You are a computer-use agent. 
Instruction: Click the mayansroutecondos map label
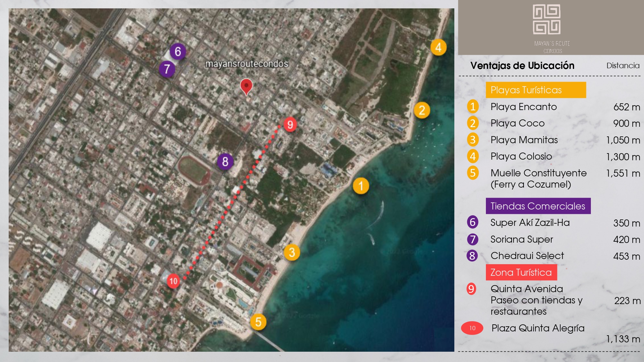tap(247, 64)
